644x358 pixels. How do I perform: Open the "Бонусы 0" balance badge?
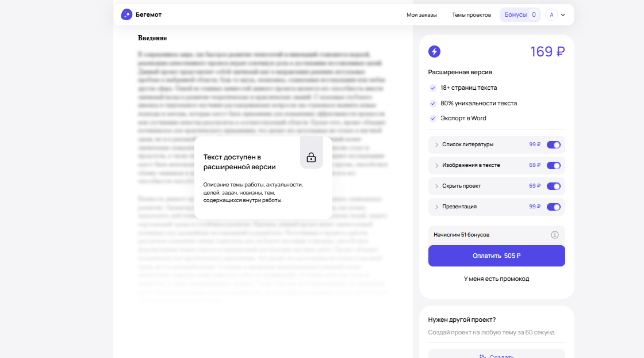[520, 15]
